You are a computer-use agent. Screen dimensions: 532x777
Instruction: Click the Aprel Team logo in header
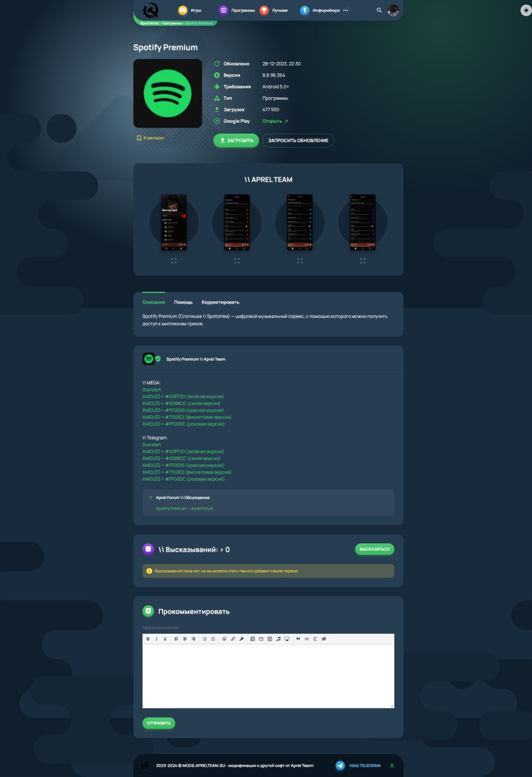[150, 10]
